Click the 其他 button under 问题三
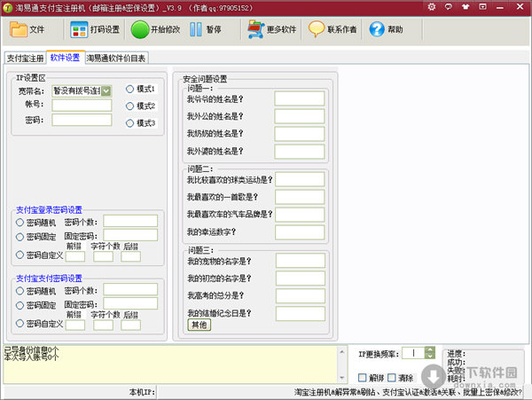 point(198,325)
